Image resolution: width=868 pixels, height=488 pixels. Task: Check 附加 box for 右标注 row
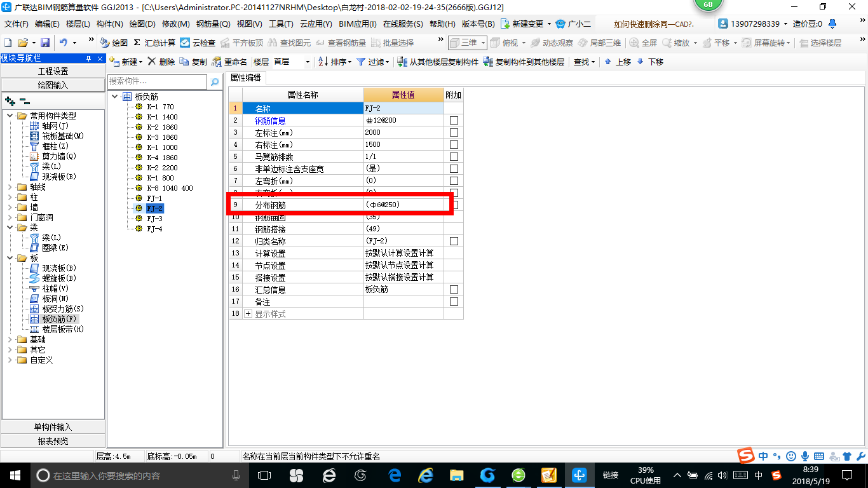(454, 145)
